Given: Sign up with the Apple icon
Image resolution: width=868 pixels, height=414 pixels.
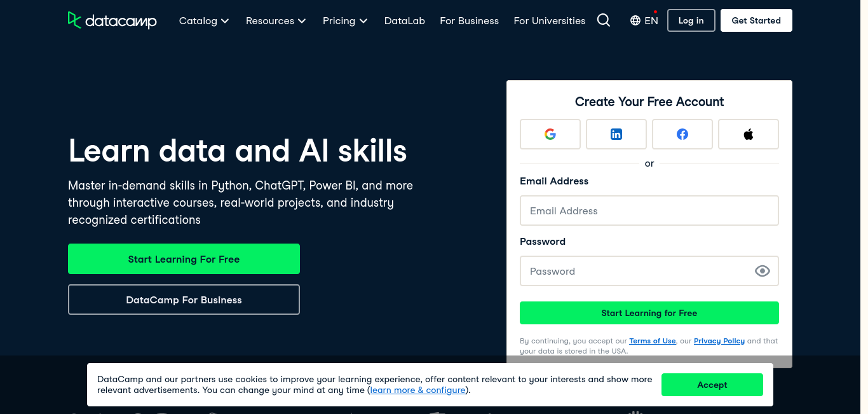Looking at the screenshot, I should click(749, 134).
